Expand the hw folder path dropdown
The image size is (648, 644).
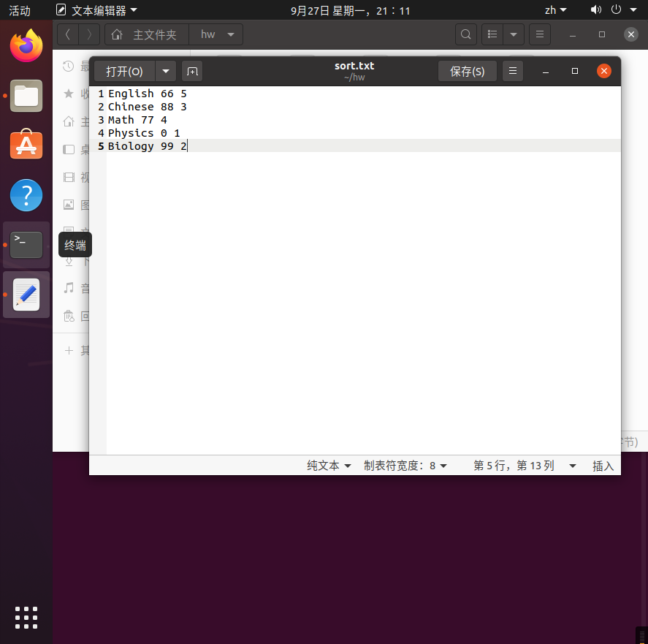coord(231,34)
